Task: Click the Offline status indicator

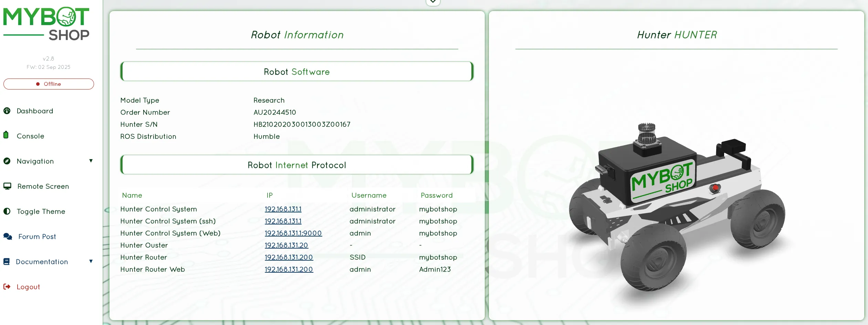Action: click(x=49, y=84)
